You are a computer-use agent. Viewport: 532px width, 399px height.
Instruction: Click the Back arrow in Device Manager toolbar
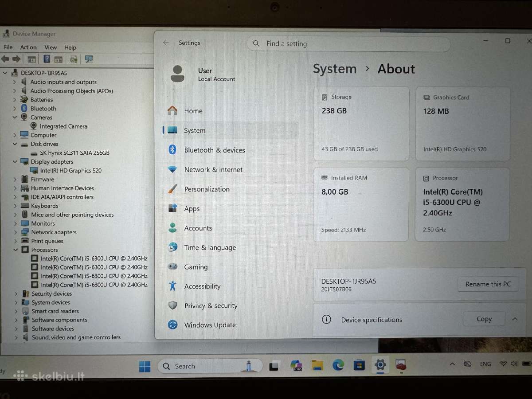tap(5, 59)
